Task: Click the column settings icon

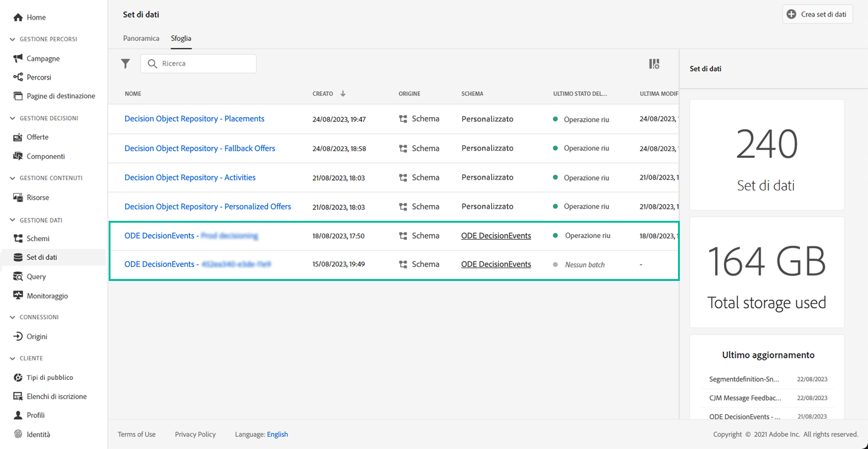Action: (654, 64)
